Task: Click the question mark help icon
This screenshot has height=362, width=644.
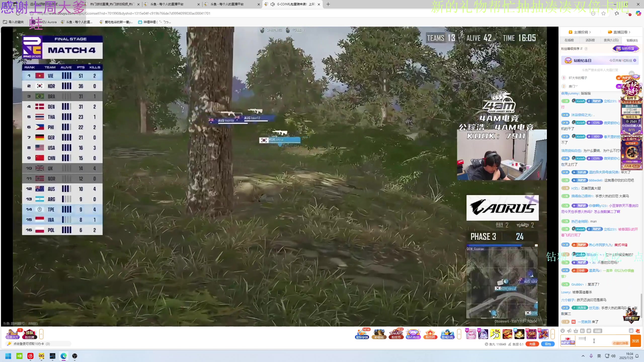Action: coord(586,49)
